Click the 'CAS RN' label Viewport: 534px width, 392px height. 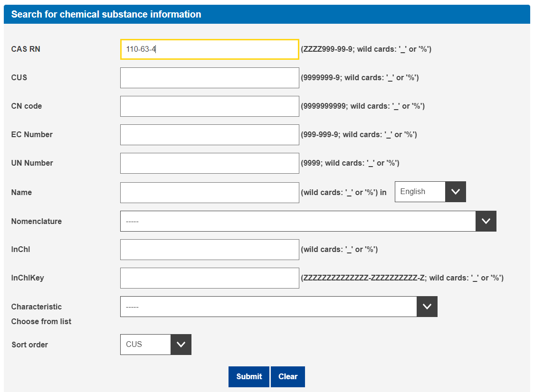coord(26,49)
